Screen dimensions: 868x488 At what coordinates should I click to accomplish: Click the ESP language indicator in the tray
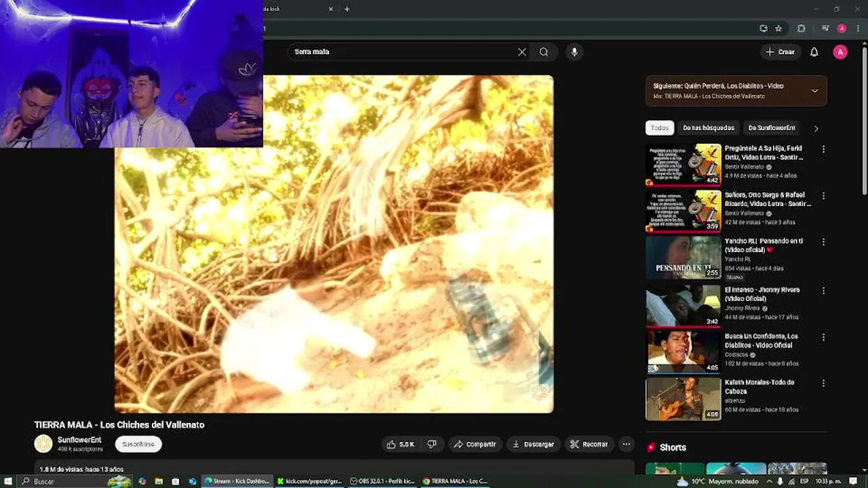click(806, 481)
